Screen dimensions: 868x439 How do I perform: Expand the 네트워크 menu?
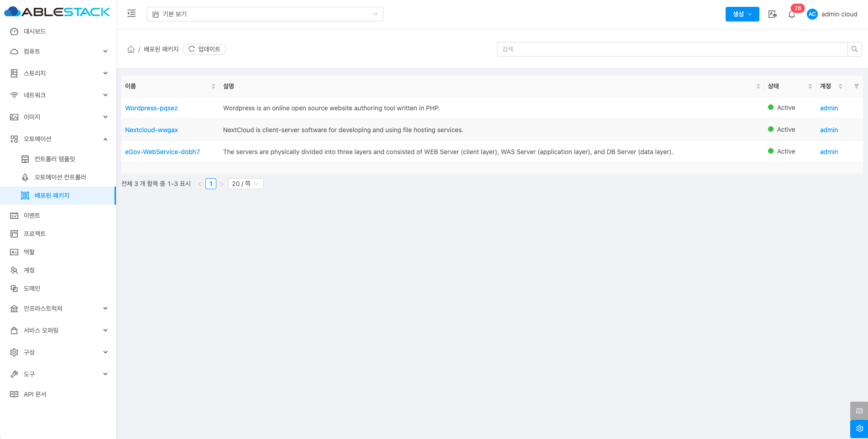pyautogui.click(x=58, y=95)
